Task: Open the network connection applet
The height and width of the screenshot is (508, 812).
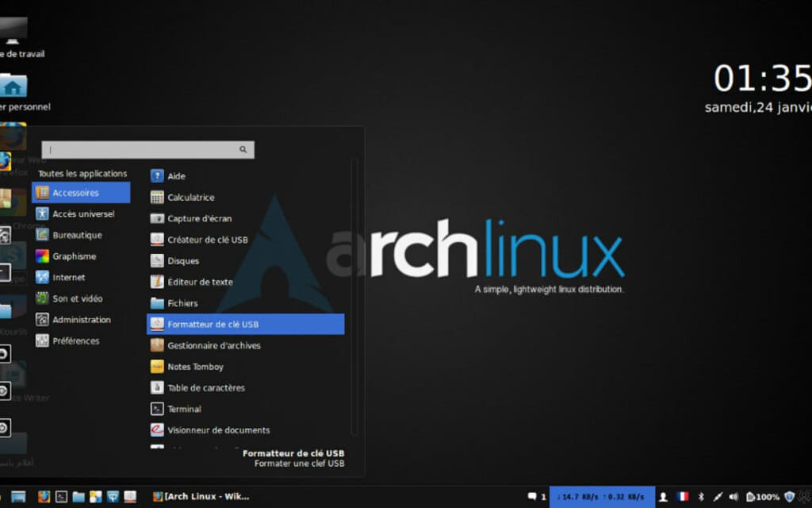Action: point(718,497)
